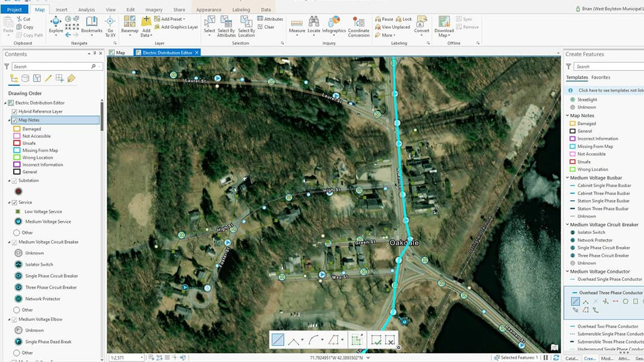This screenshot has width=644, height=362.
Task: Expand the Medium Voltage Elbow layer
Action: coord(8,320)
